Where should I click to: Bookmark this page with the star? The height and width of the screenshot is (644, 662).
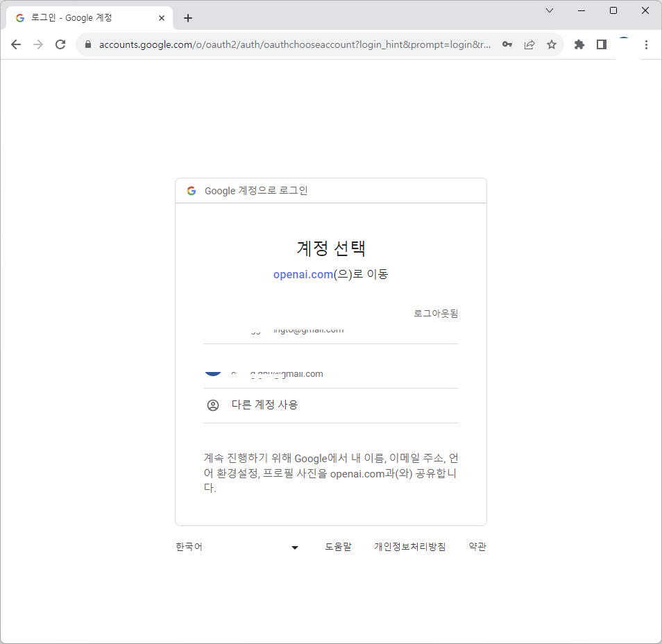click(x=552, y=44)
